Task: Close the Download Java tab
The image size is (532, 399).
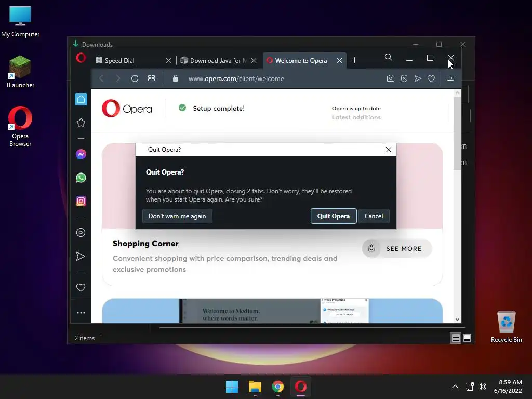Action: point(254,60)
